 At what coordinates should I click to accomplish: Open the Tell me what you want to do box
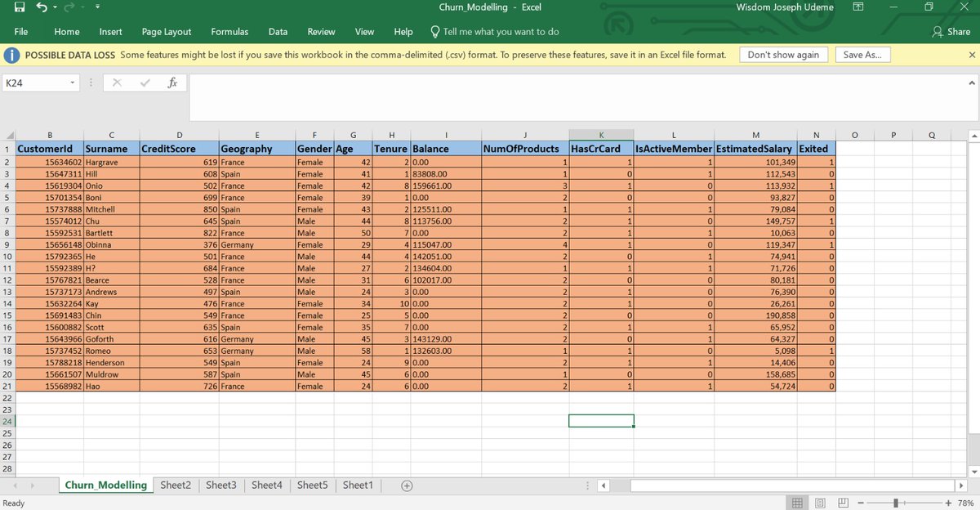tap(494, 32)
